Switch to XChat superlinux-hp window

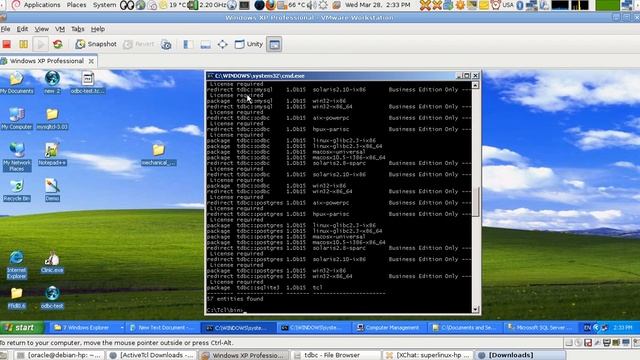coord(429,355)
